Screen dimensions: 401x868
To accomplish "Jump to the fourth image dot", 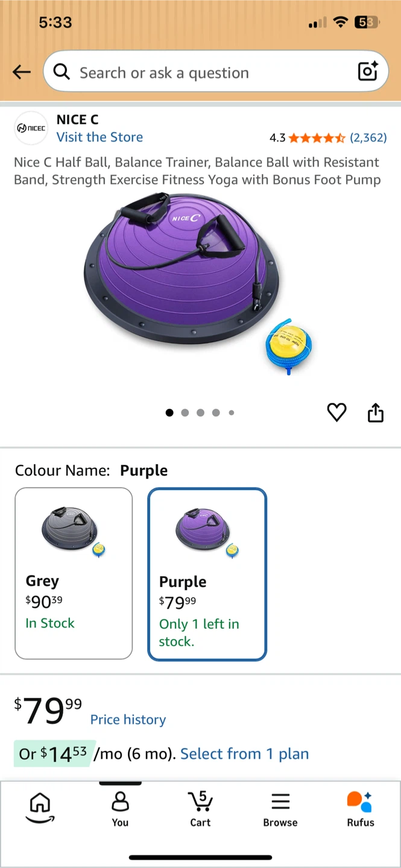I will click(x=216, y=413).
